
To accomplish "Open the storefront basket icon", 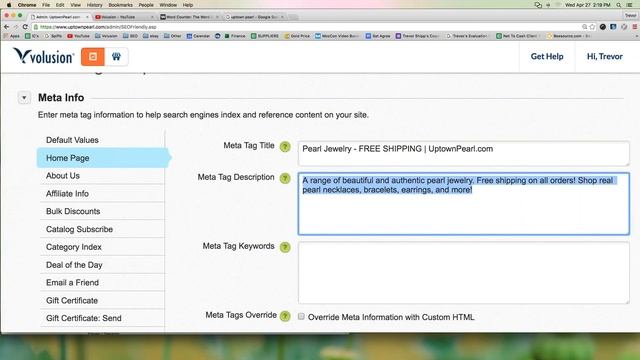I will point(116,57).
